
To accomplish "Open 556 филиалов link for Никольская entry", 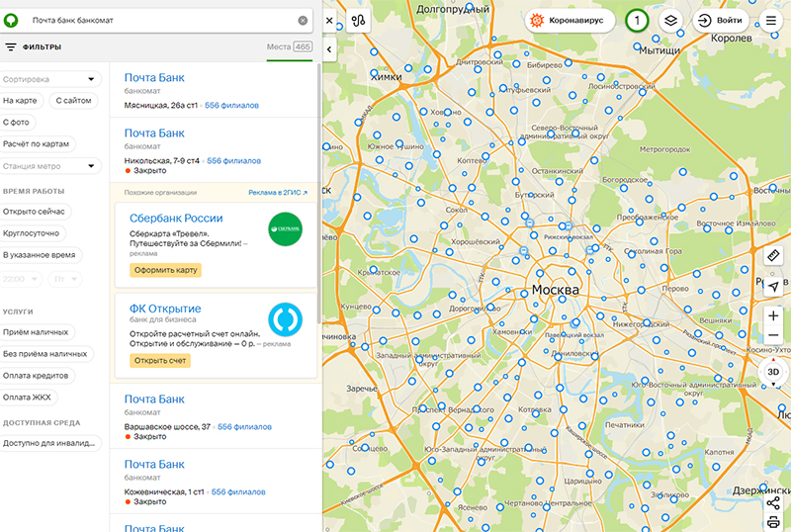I will [234, 161].
